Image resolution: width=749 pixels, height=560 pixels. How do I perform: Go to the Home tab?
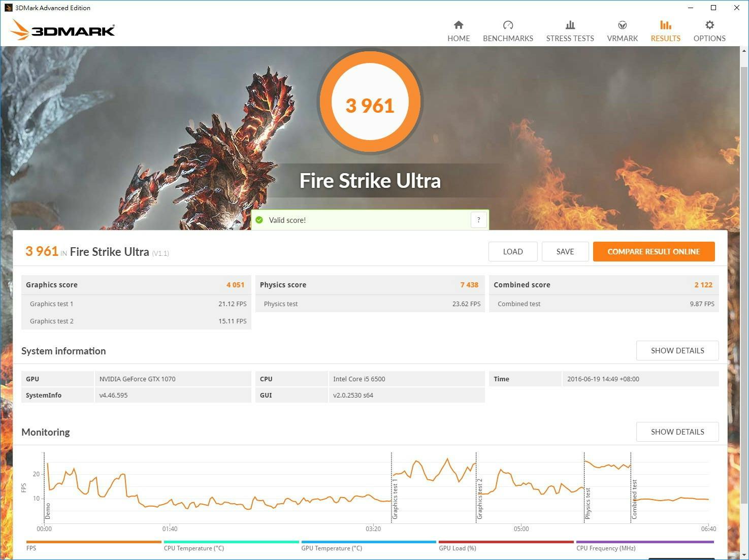click(x=458, y=31)
